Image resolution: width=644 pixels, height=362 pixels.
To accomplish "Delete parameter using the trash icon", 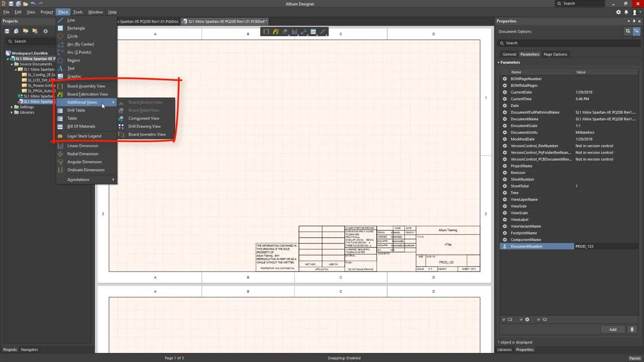I will pos(632,329).
